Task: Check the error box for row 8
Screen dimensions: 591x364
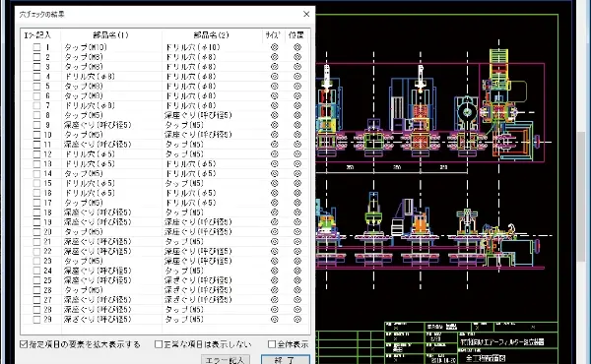Action: (x=36, y=115)
